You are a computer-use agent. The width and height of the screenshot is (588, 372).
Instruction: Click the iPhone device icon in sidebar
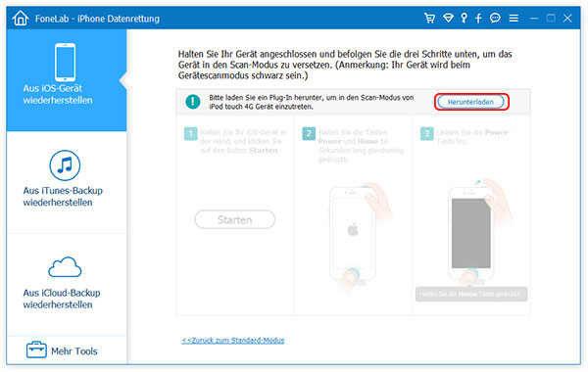[66, 63]
